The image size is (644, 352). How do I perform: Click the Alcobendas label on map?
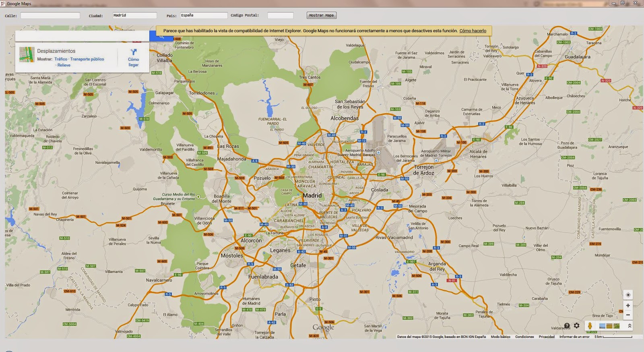345,118
